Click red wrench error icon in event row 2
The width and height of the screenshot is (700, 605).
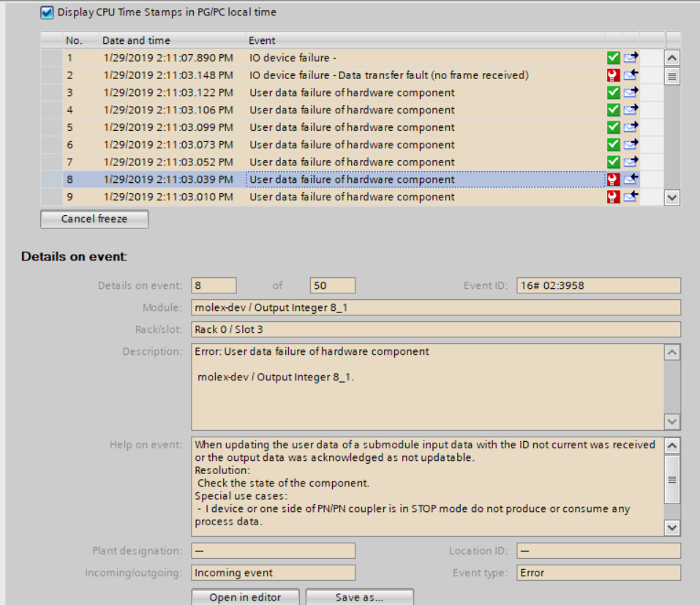pos(614,75)
